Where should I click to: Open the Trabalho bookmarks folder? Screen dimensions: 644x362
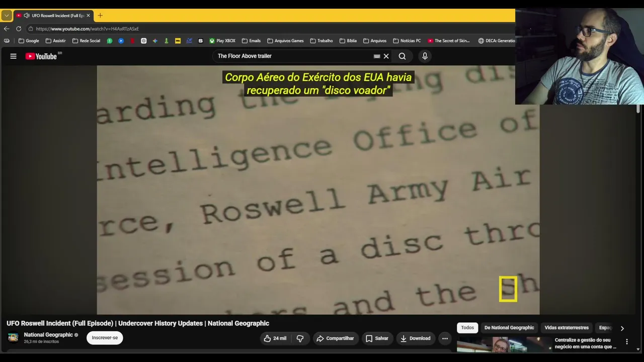[x=321, y=41]
